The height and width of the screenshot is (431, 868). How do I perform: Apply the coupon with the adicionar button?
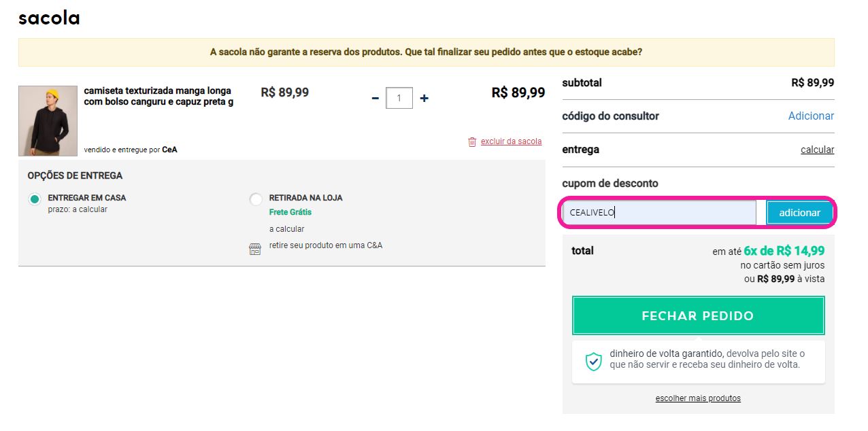(x=800, y=213)
